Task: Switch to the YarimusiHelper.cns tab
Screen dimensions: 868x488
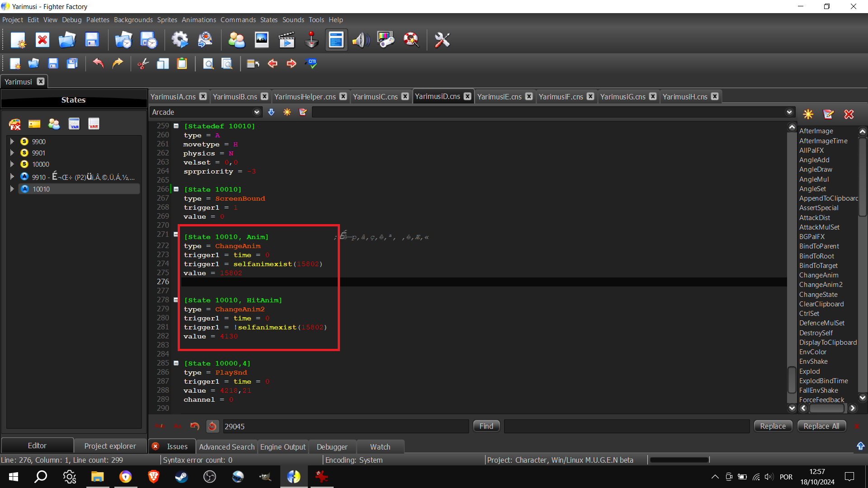Action: 305,97
